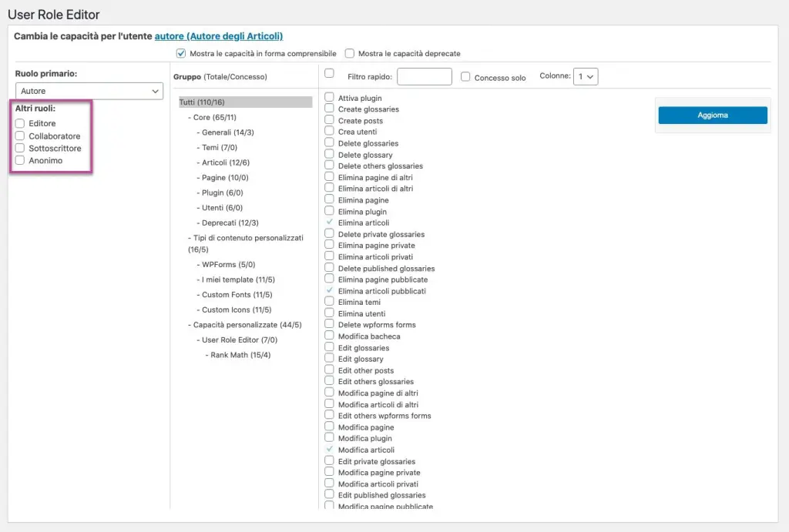Select the Articoli (12/6) group
The height and width of the screenshot is (532, 789).
226,162
